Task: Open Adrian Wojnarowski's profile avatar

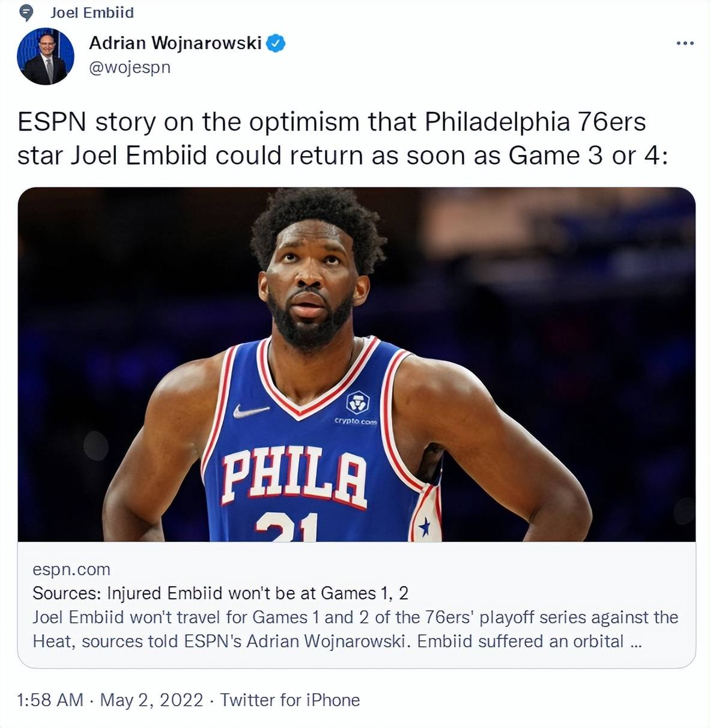Action: click(46, 56)
